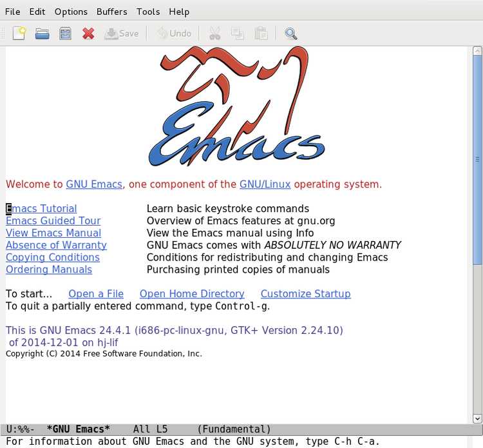Click the scrollbar down arrow
Image resolution: width=483 pixels, height=448 pixels.
[477, 419]
